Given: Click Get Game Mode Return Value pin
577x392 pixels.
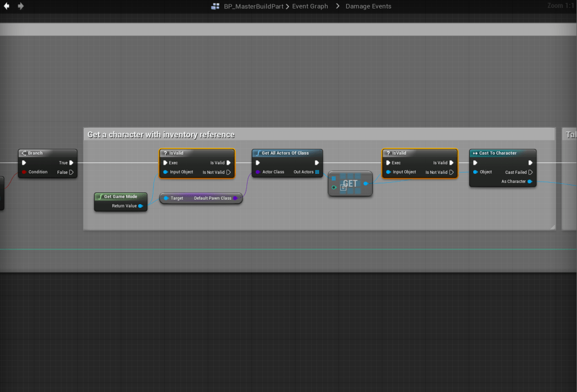Looking at the screenshot, I should 140,206.
